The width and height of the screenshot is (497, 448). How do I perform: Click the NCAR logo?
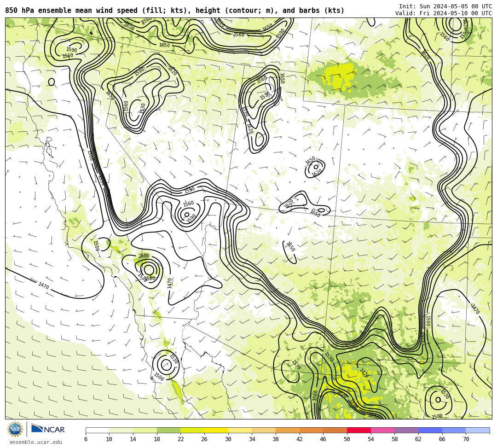click(x=48, y=429)
